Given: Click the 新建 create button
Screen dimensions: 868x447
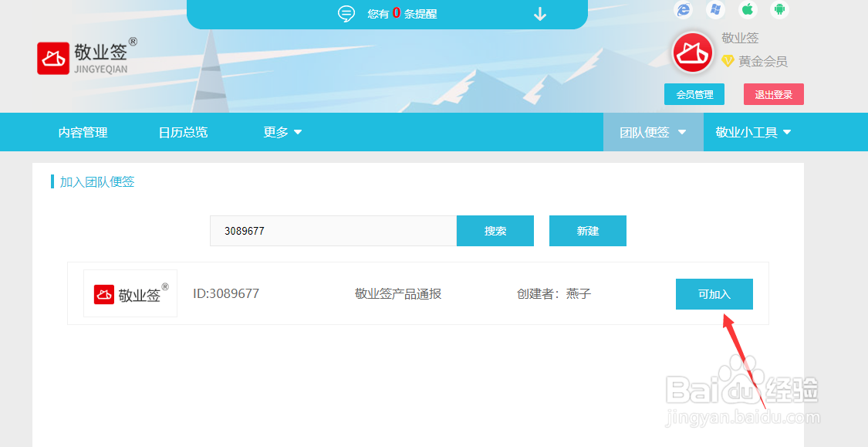Looking at the screenshot, I should 587,231.
